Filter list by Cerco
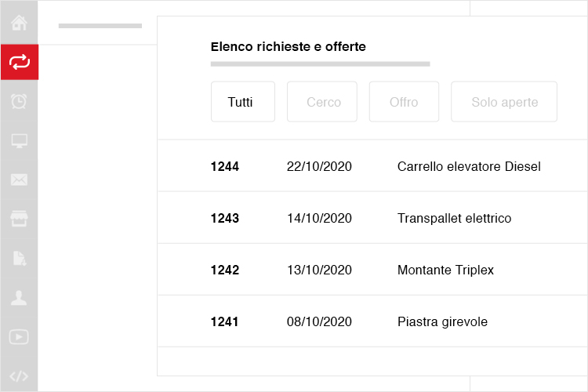 322,102
